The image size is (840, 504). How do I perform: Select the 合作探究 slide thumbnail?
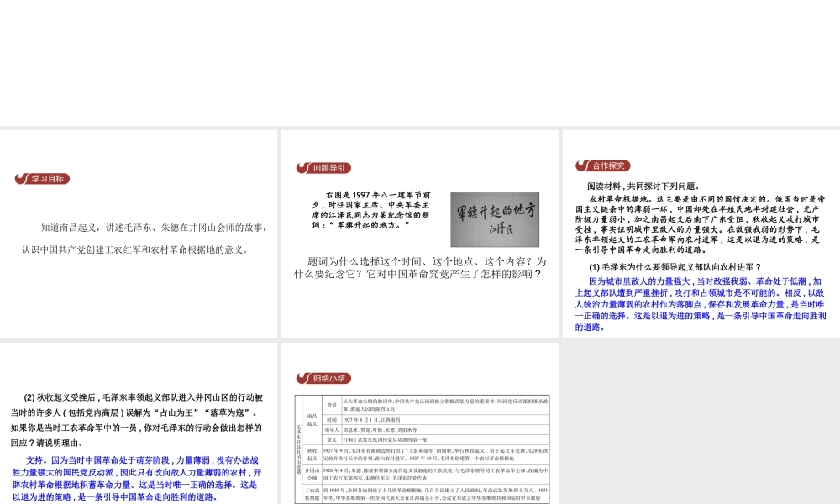tap(701, 234)
